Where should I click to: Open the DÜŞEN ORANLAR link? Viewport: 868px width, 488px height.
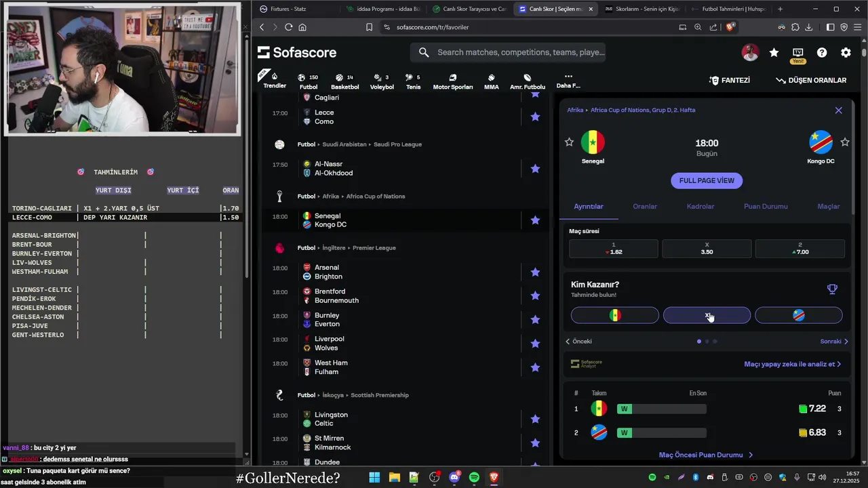811,80
